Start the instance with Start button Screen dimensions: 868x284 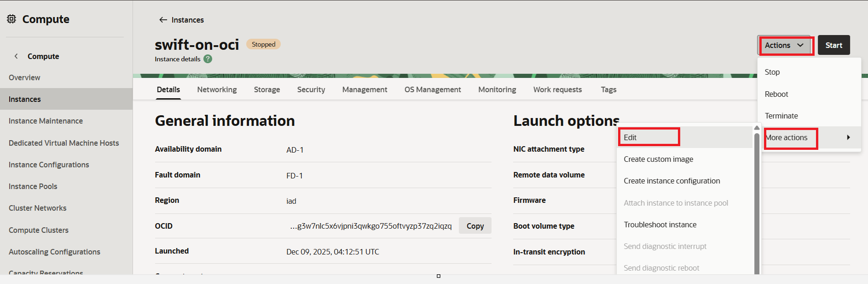[x=833, y=45]
